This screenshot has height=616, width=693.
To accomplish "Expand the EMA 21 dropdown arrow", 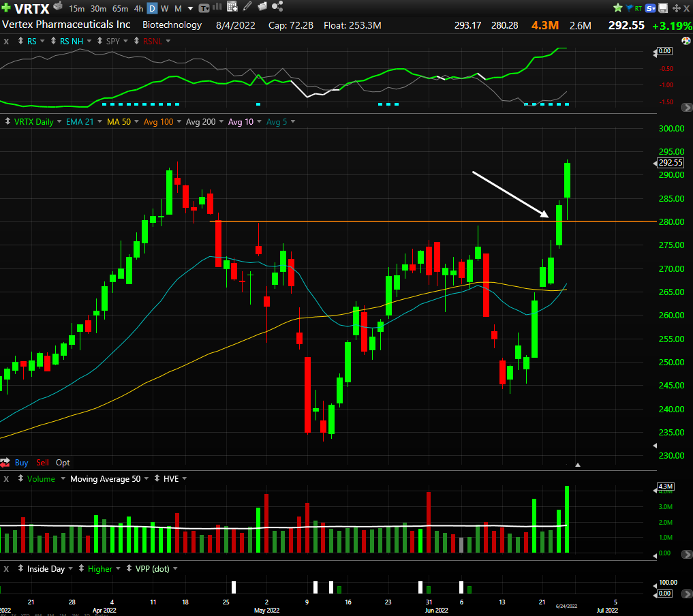I will (99, 121).
